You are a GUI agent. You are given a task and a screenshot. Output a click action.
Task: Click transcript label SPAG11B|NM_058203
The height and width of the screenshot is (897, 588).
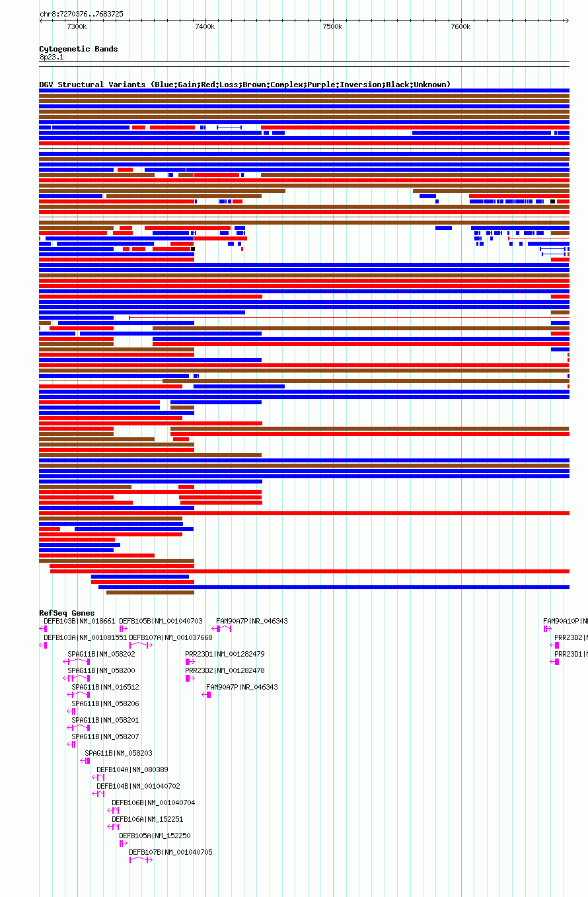pyautogui.click(x=118, y=753)
